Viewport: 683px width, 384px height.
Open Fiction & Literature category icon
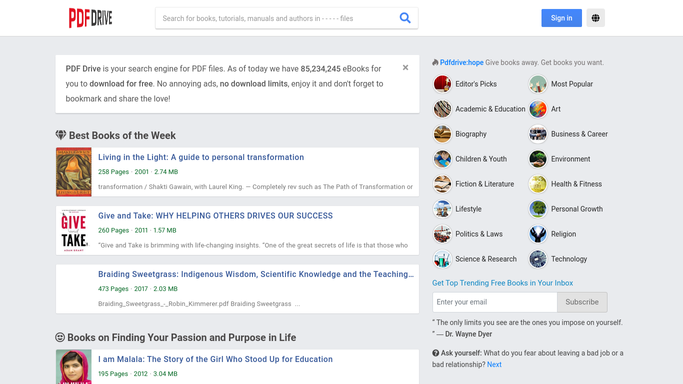pyautogui.click(x=442, y=184)
